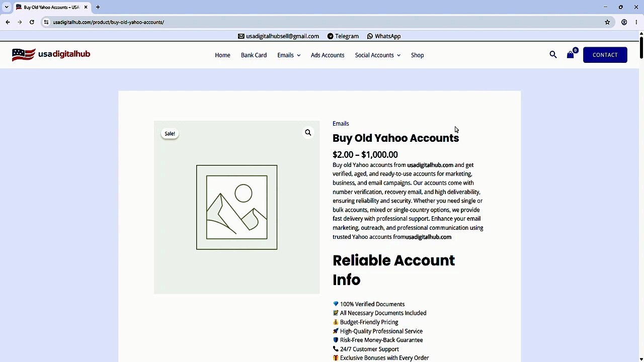Expand the Emails submenu chevron
The width and height of the screenshot is (644, 362).
click(x=298, y=55)
